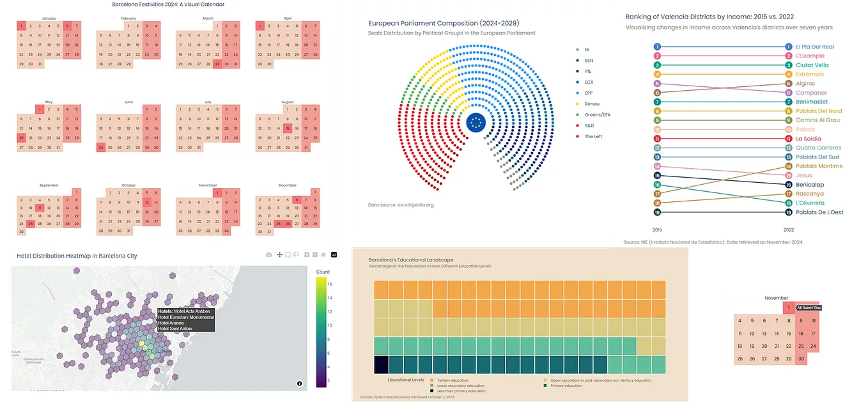Activate the Pan tool in the heatmap toolbar
Viewport: 868px width, 404px height.
pos(279,254)
